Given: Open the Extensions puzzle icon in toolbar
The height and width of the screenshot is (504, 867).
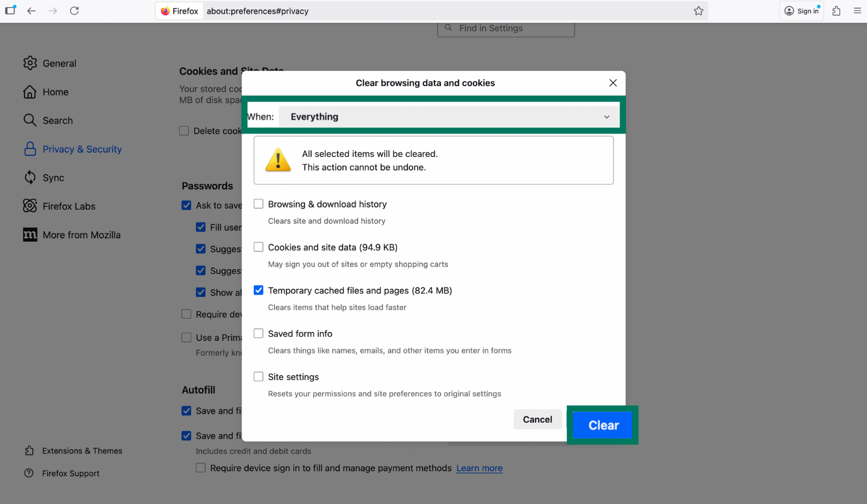Looking at the screenshot, I should (x=836, y=11).
